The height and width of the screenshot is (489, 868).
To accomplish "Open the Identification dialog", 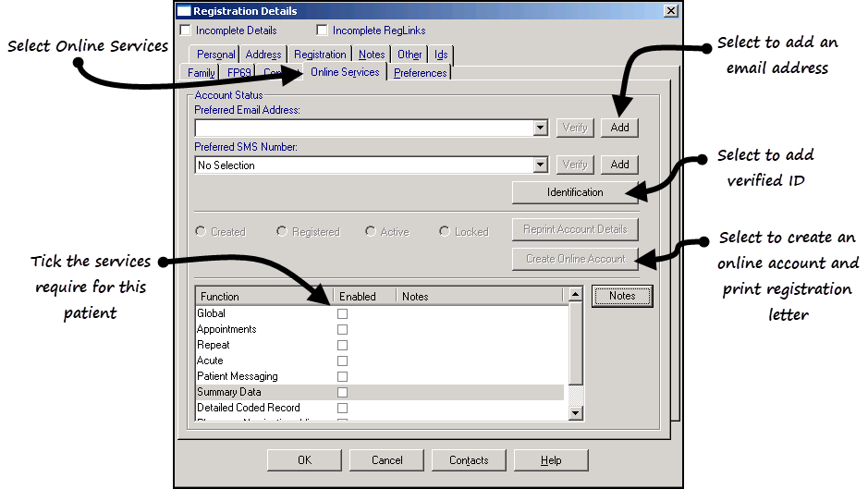I will 575,192.
